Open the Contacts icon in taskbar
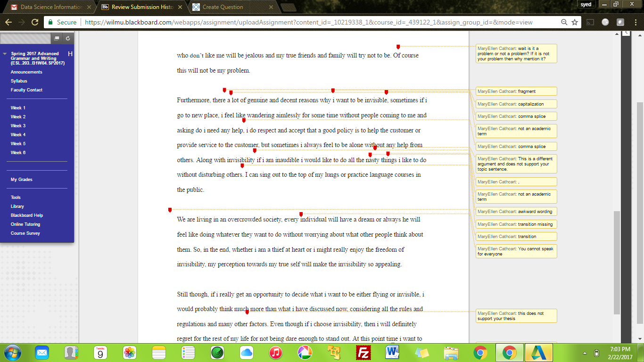Image resolution: width=644 pixels, height=362 pixels. point(71,353)
